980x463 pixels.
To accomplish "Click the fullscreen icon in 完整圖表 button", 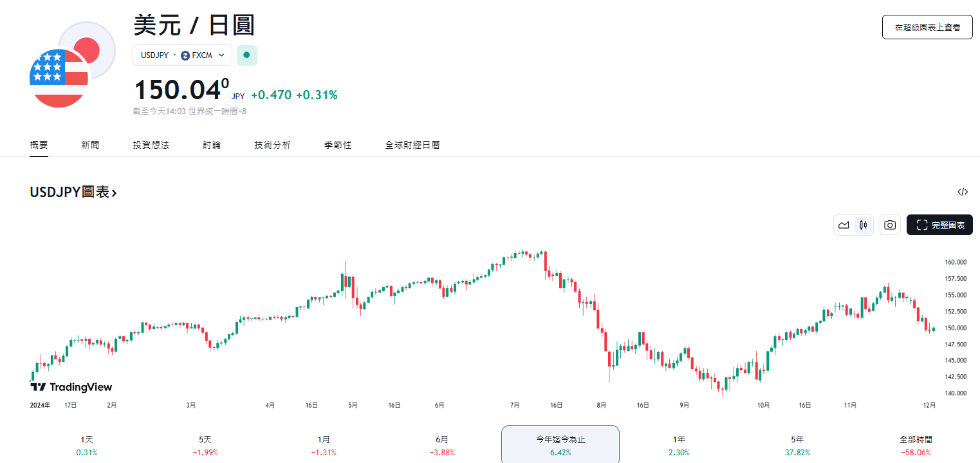I will pyautogui.click(x=921, y=225).
